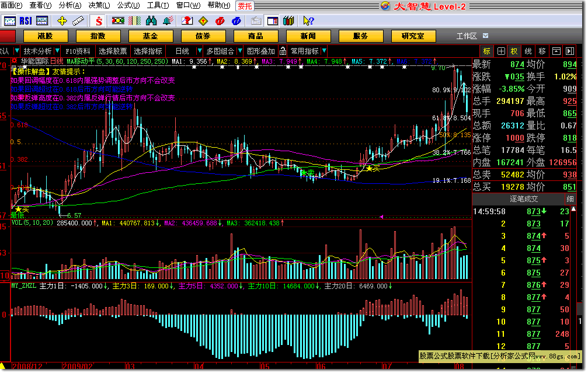Open the books library icon

coord(289,21)
